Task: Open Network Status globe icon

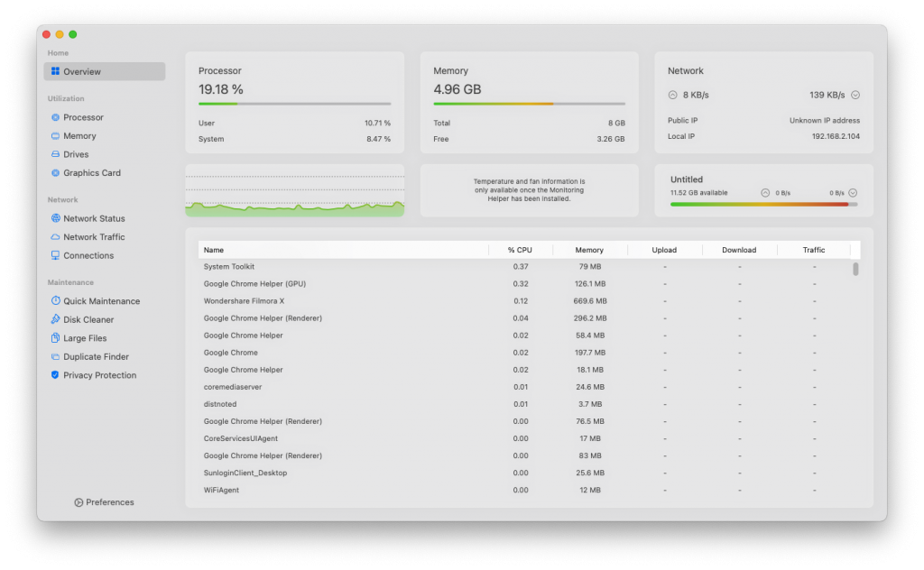Action: [x=55, y=218]
